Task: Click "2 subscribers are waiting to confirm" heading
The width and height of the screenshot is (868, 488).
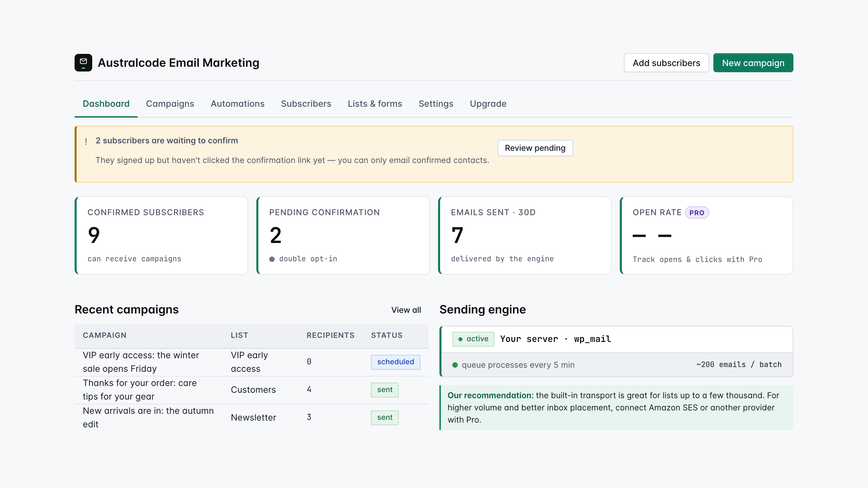Action: click(167, 141)
